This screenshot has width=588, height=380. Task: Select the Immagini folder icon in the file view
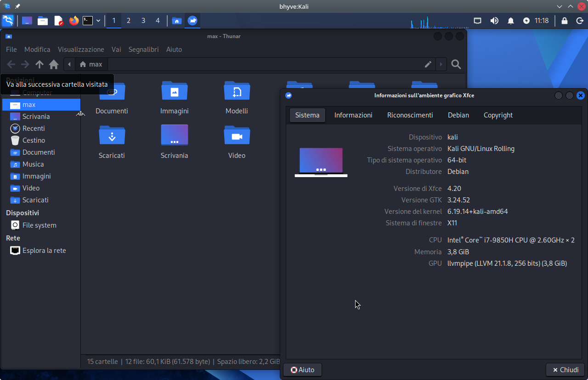point(175,91)
